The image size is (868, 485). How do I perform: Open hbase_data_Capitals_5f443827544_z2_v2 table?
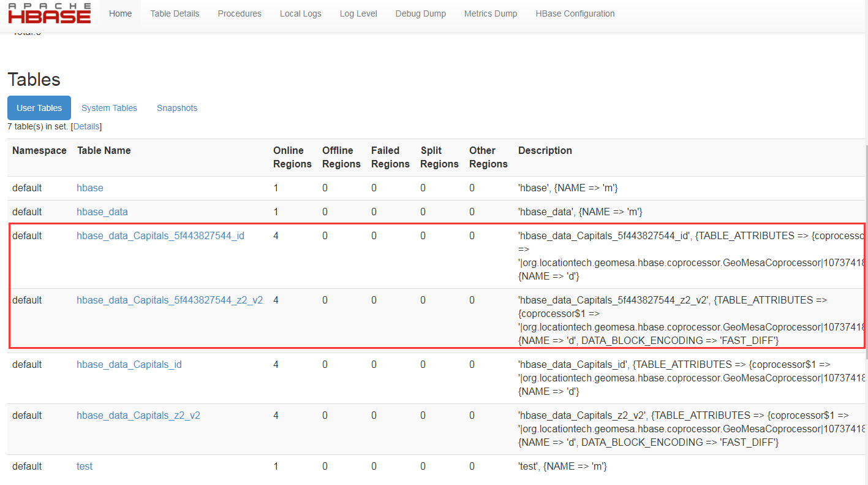pos(170,300)
